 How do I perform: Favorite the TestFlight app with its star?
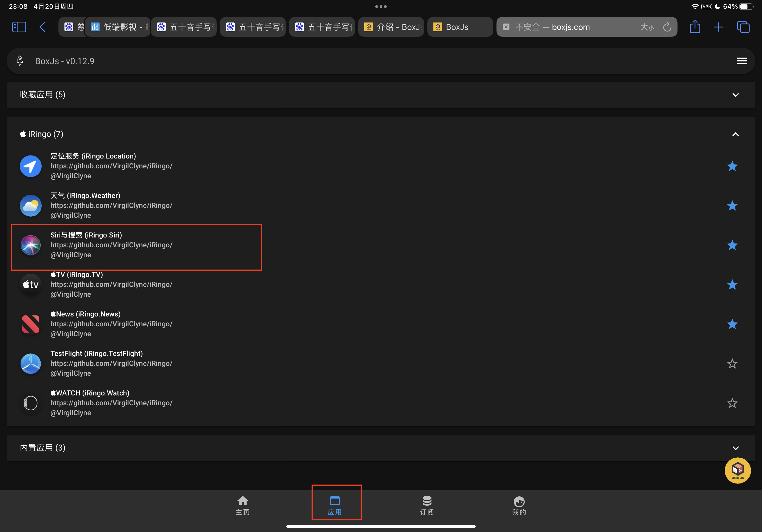pyautogui.click(x=732, y=364)
